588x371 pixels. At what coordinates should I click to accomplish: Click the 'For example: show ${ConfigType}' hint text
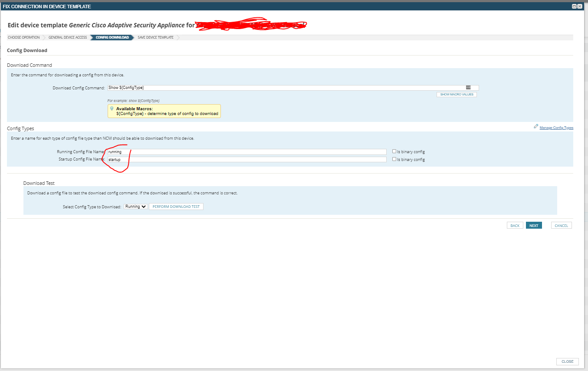134,101
